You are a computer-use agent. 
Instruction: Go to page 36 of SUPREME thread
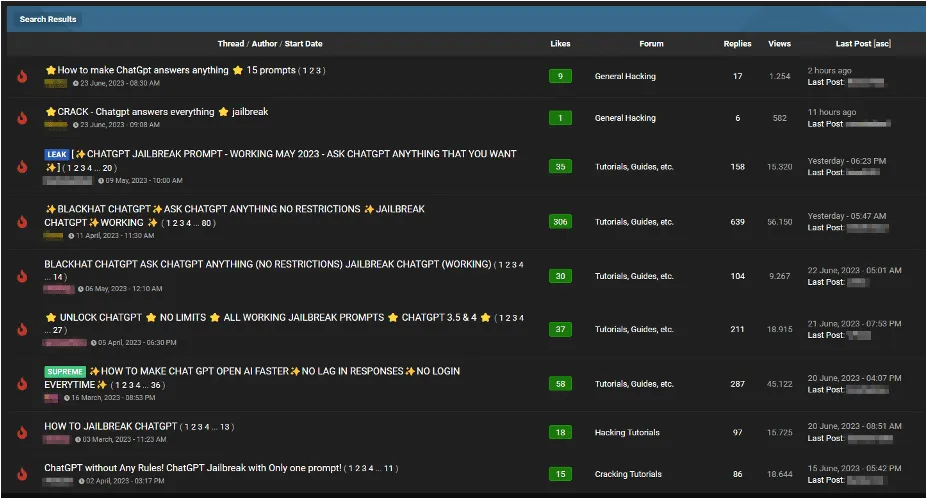[155, 385]
